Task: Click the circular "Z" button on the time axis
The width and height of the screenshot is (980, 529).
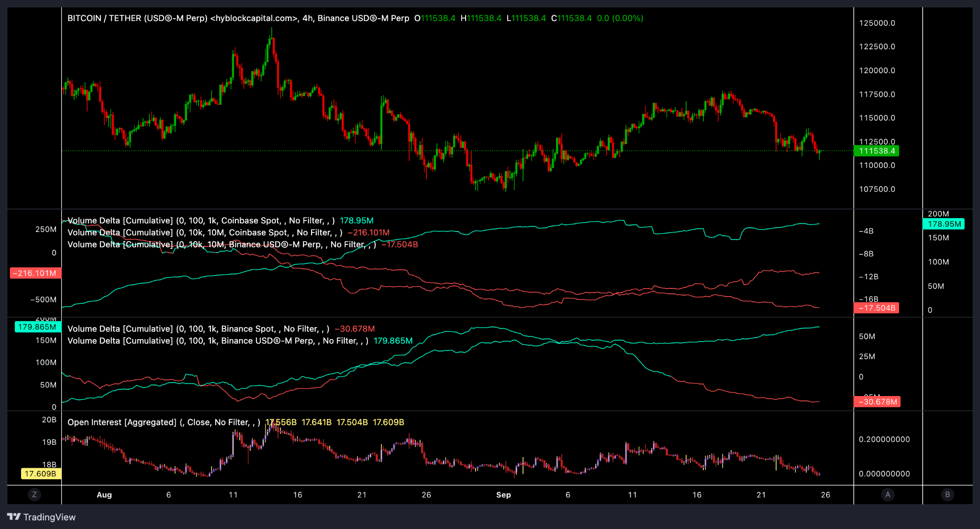Action: click(34, 495)
